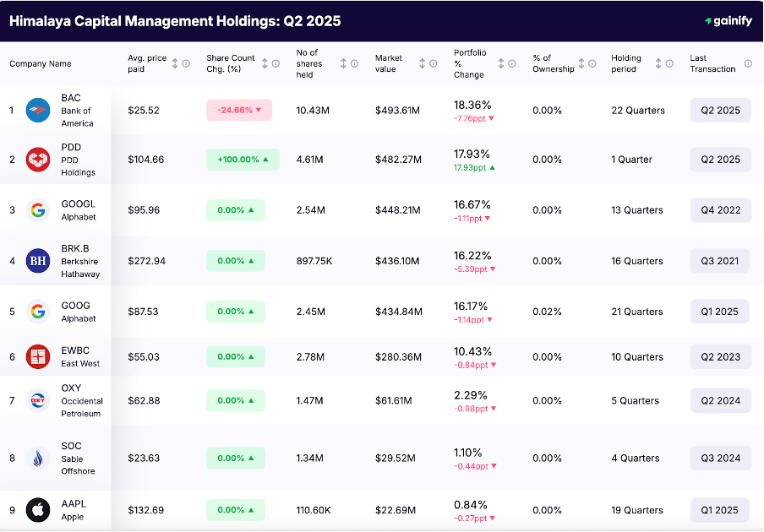Open info icon for Holding period
764x532 pixels.
tap(669, 63)
